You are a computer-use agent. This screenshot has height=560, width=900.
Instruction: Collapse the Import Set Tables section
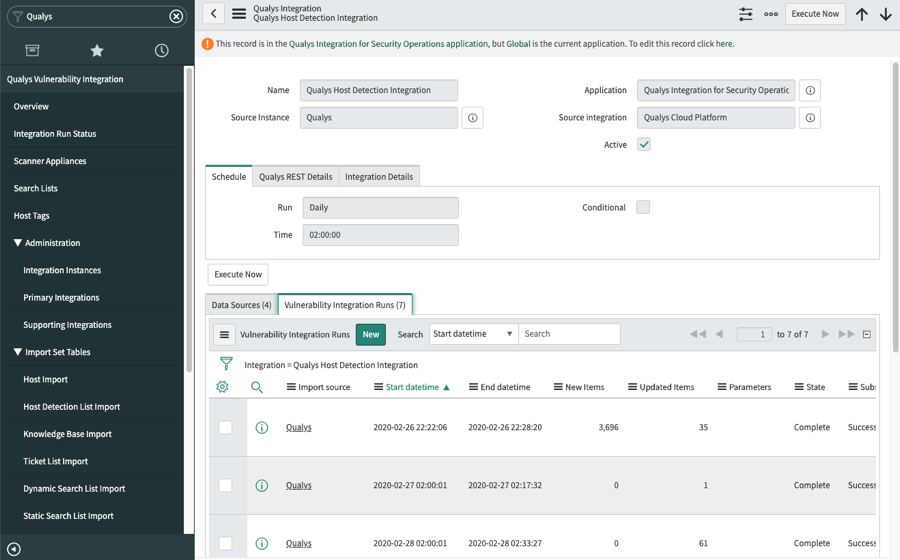coord(18,352)
